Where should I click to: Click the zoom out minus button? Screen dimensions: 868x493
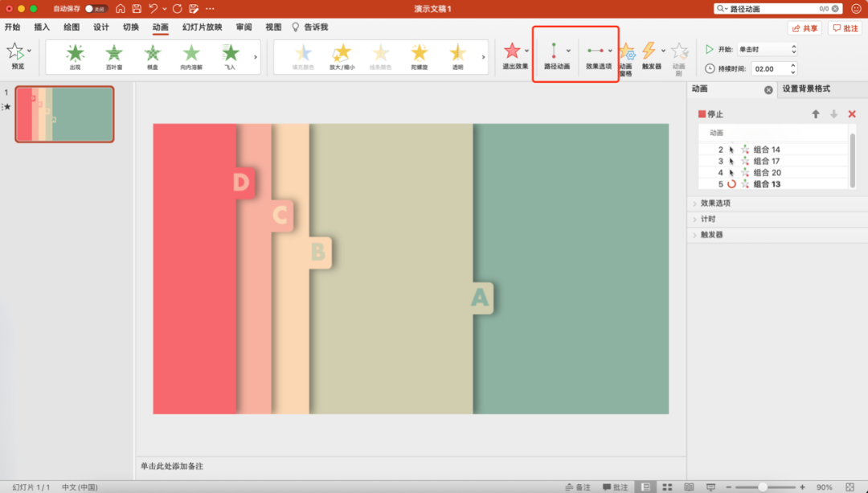(728, 487)
